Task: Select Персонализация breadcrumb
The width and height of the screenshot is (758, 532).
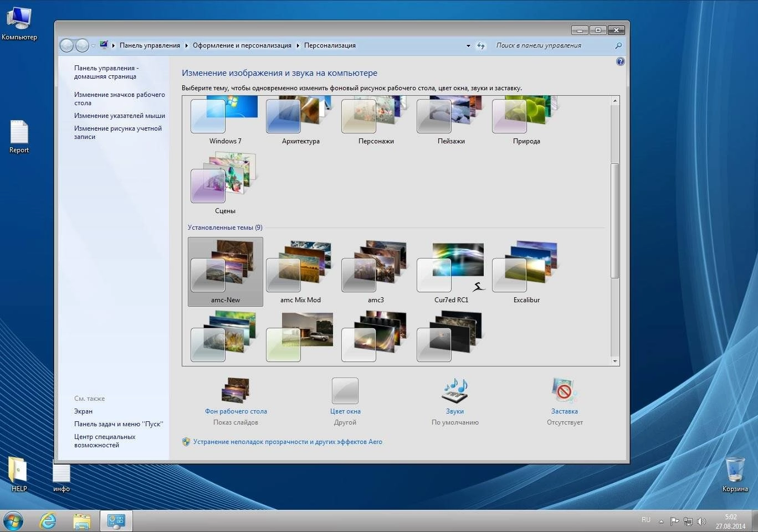Action: click(x=330, y=45)
